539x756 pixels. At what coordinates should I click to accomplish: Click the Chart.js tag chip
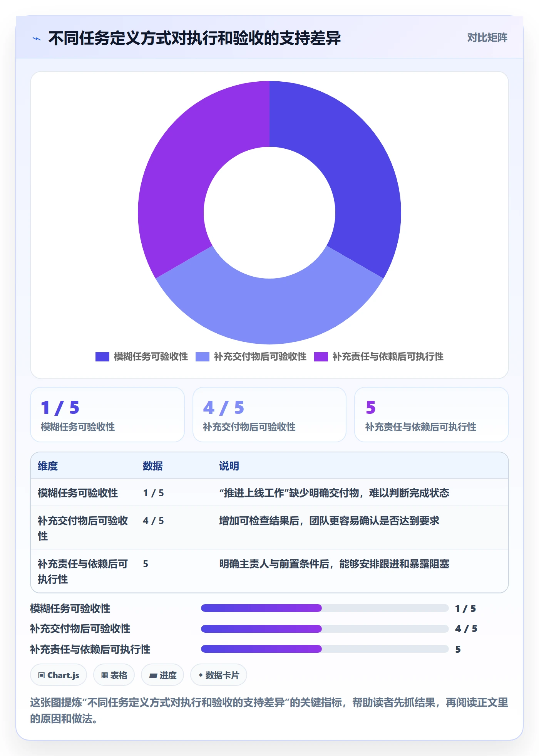(x=59, y=675)
